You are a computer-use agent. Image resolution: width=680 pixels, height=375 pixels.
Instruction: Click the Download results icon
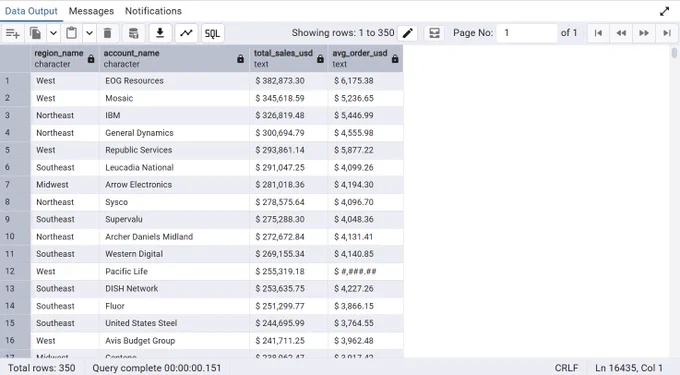[x=160, y=33]
